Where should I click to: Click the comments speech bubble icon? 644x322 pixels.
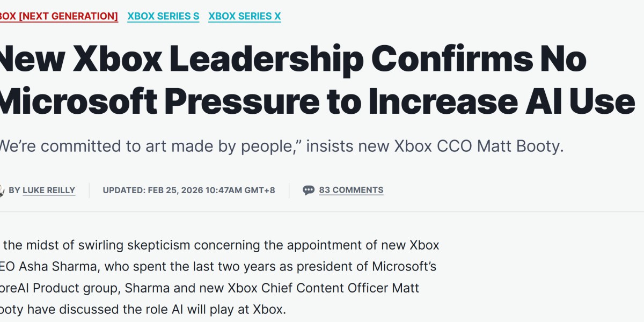[x=309, y=190]
